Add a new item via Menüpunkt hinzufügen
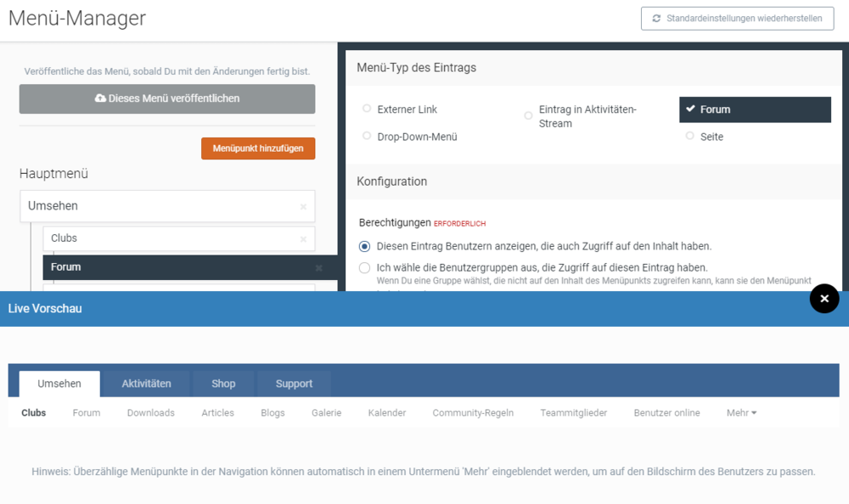The image size is (849, 504). pos(258,148)
